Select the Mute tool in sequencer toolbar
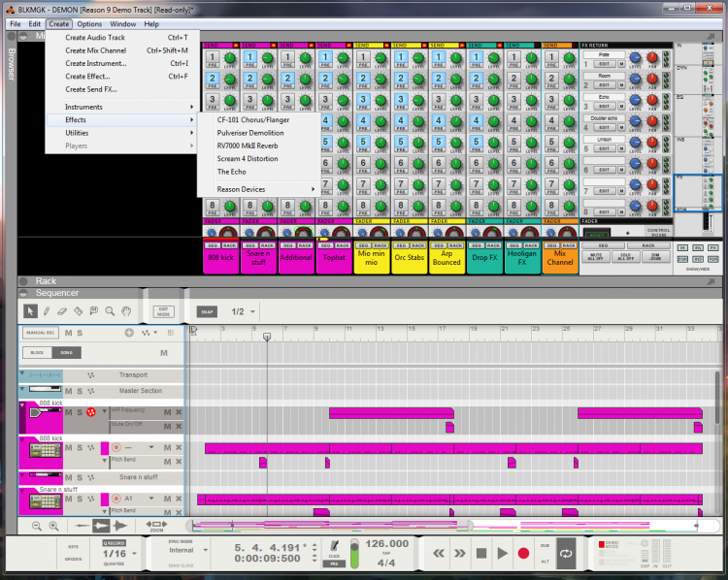This screenshot has width=728, height=580. (94, 311)
